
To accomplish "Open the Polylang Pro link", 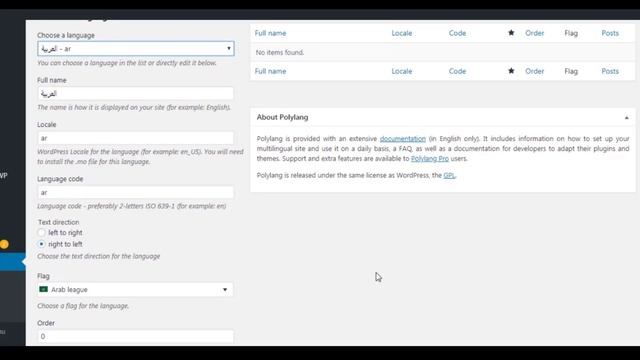I will coord(429,158).
